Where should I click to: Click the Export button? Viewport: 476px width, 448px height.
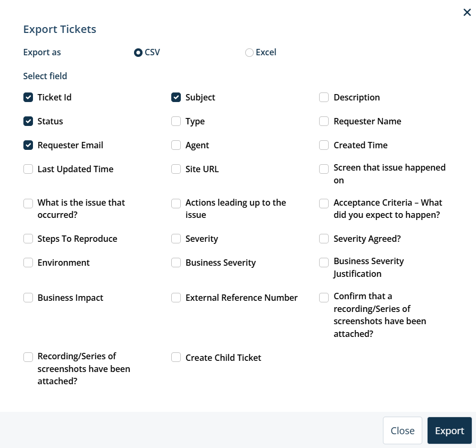click(x=449, y=430)
